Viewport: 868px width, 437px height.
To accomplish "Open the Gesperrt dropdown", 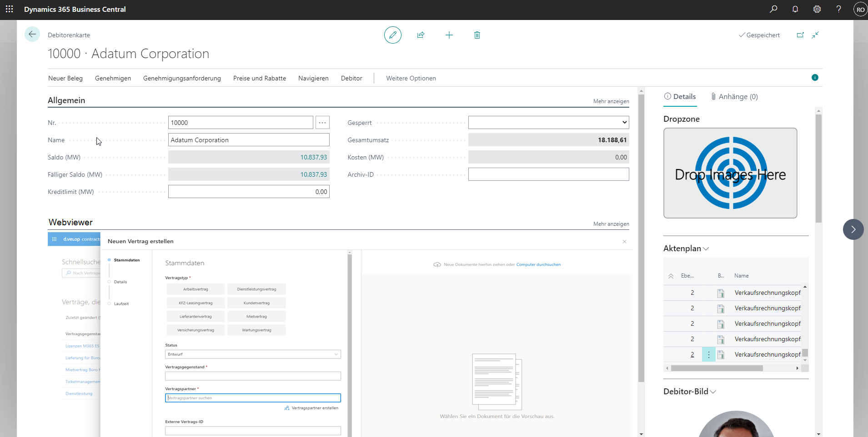I will tap(549, 122).
